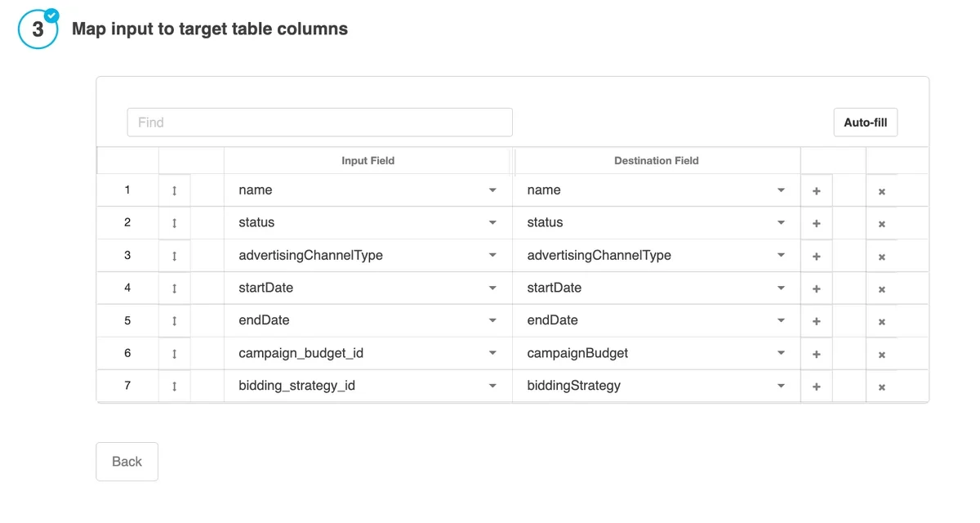
Task: Open the advertisingChannelType input dropdown
Action: 492,255
